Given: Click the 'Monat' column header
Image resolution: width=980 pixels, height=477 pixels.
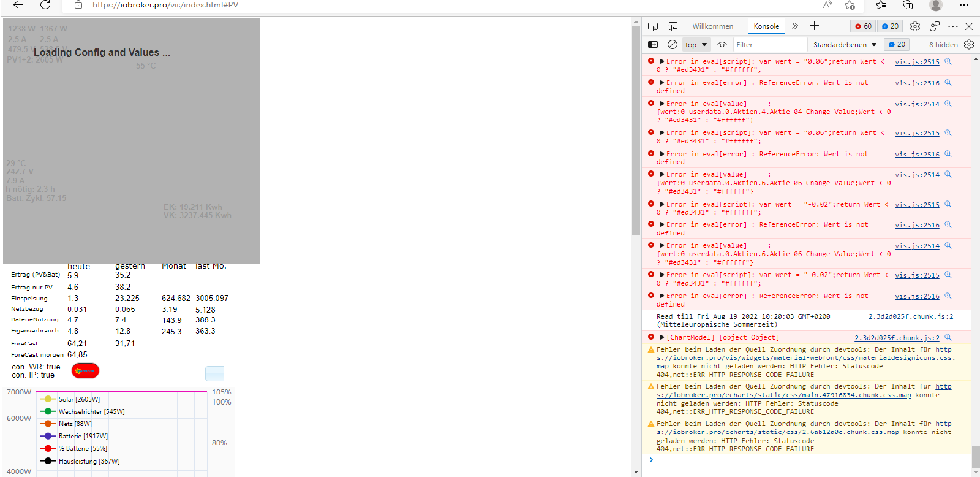Looking at the screenshot, I should coord(174,266).
